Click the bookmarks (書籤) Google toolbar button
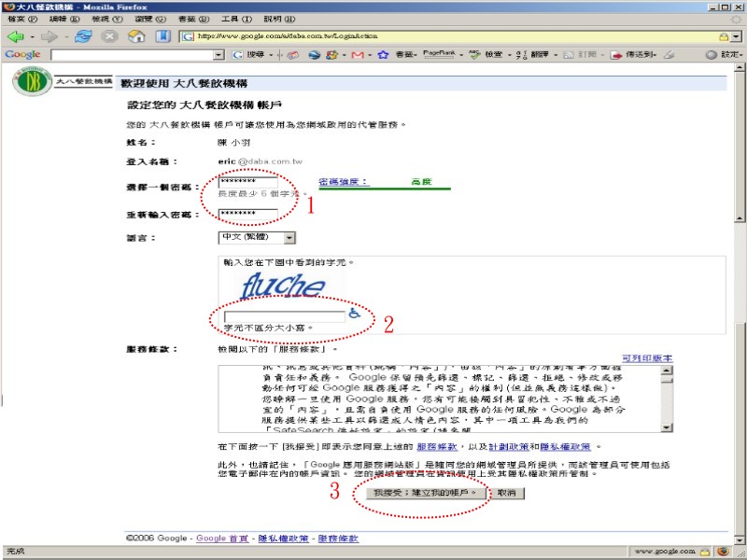The height and width of the screenshot is (560, 747). (405, 55)
